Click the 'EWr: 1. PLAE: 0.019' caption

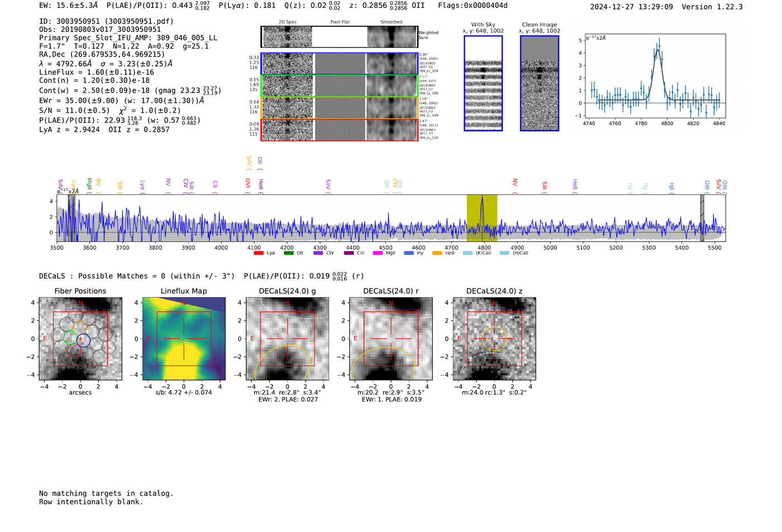point(391,399)
